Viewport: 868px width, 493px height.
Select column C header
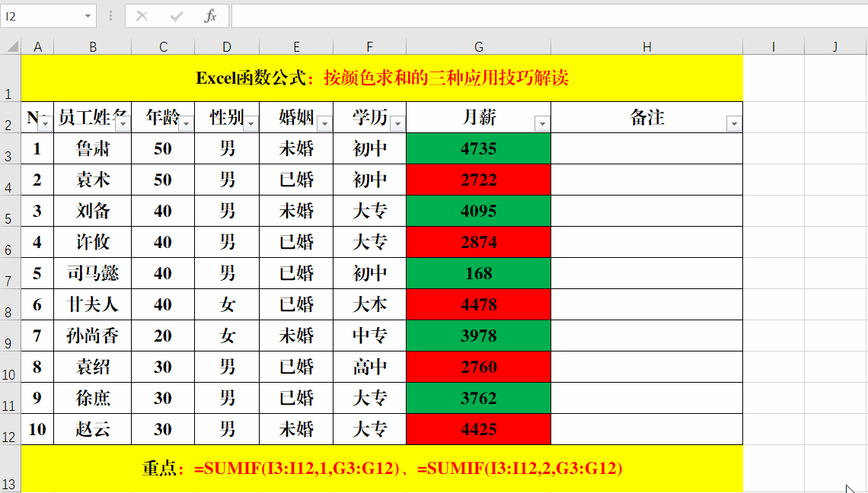coord(163,47)
